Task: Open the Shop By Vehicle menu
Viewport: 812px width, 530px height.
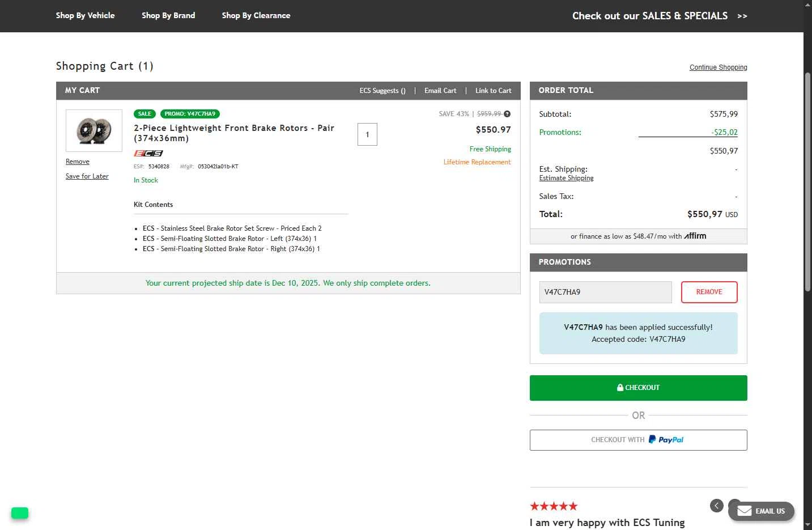Action: (x=85, y=15)
